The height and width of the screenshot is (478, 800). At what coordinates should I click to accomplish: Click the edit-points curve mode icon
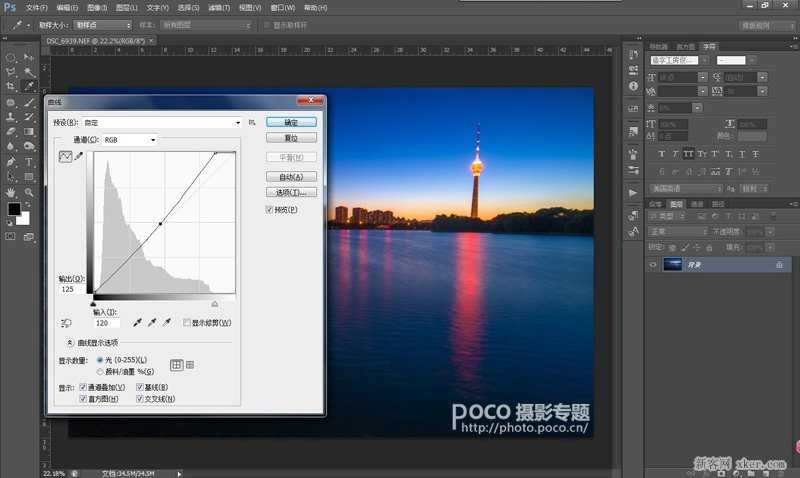click(x=65, y=157)
